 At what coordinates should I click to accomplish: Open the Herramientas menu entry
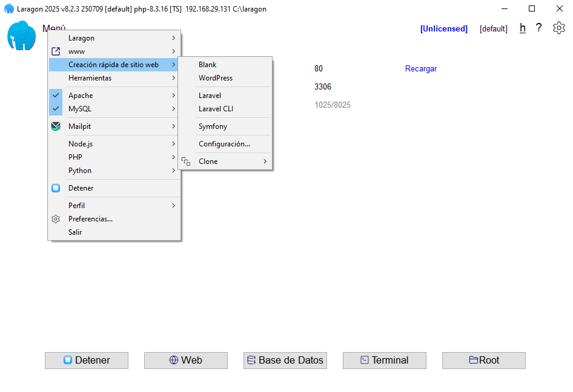(114, 78)
